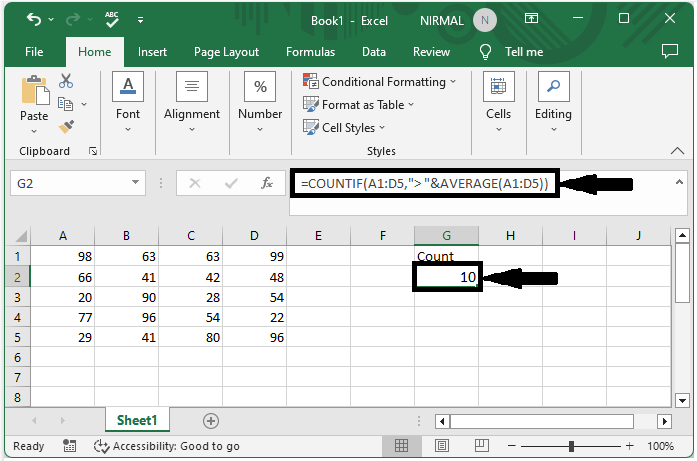Switch to Page Layout view icon
This screenshot has height=461, width=697.
click(441, 445)
